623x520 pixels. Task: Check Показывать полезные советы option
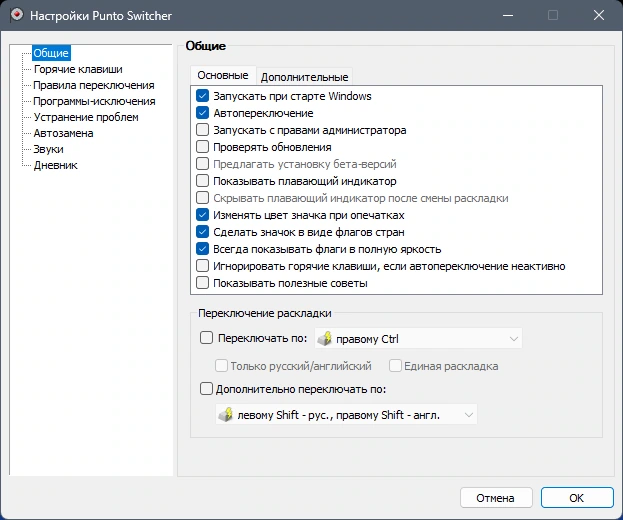(202, 283)
